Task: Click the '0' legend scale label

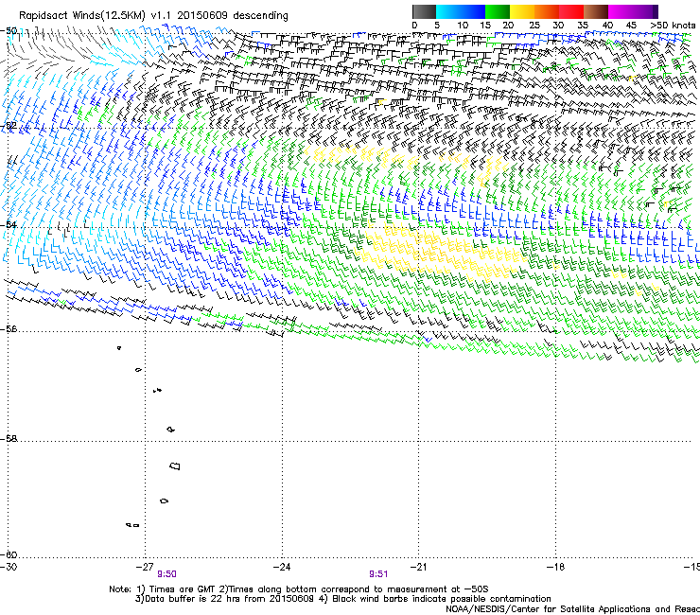Action: [x=414, y=25]
